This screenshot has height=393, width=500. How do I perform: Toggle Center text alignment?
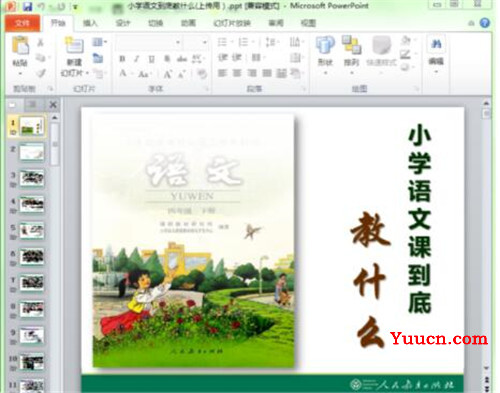pyautogui.click(x=237, y=73)
